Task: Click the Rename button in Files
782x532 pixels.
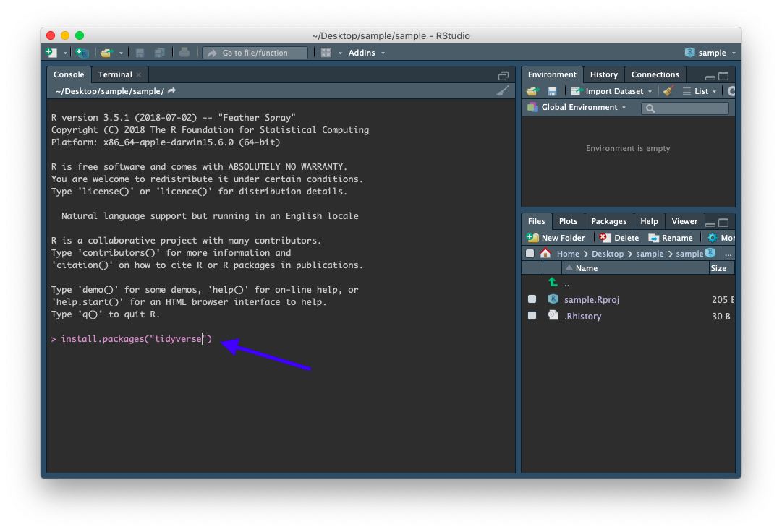Action: (671, 238)
